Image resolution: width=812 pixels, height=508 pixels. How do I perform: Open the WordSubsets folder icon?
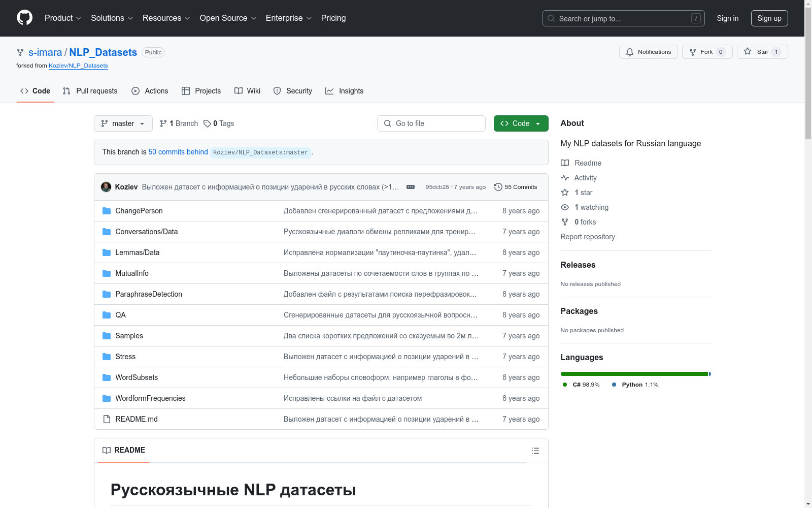coord(107,377)
